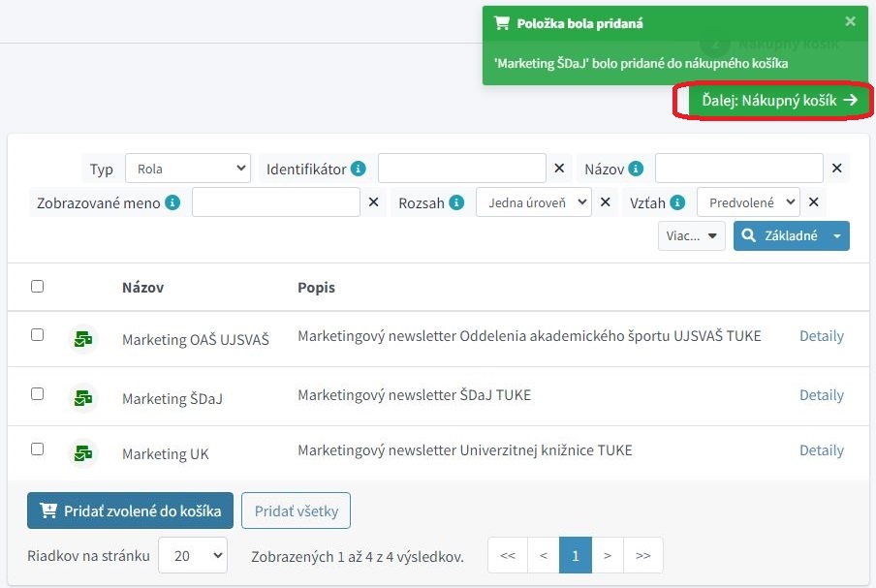The image size is (876, 588).
Task: Go to first page with '<<'
Action: click(x=507, y=555)
